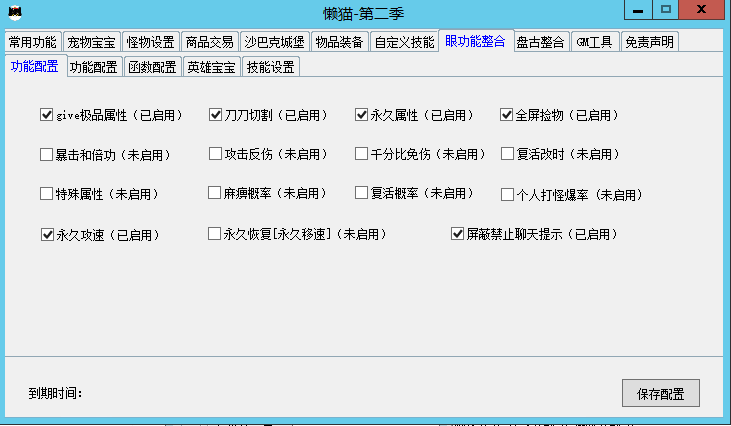Click the cat app icon in title bar
This screenshot has height=426, width=731.
15,12
